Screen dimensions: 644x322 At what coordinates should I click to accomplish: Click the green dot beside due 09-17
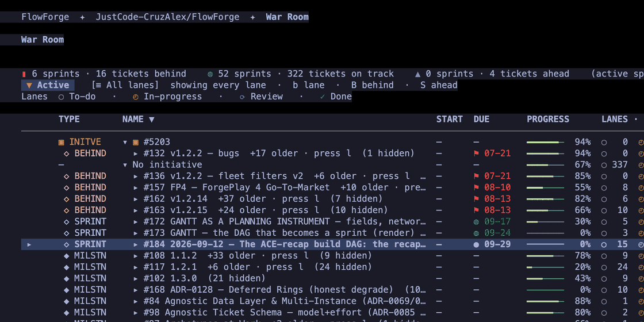pyautogui.click(x=477, y=222)
